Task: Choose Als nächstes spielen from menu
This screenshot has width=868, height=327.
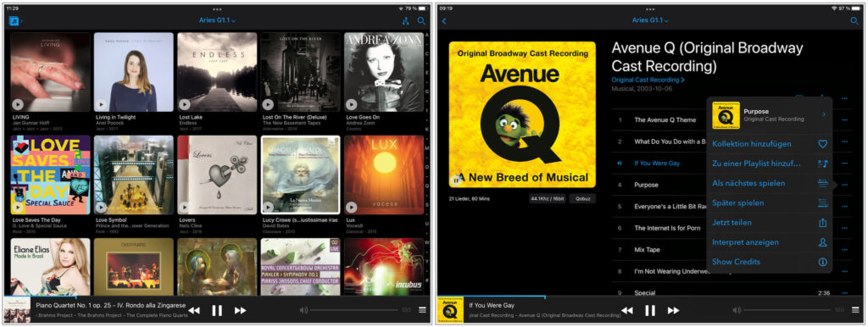Action: point(770,183)
